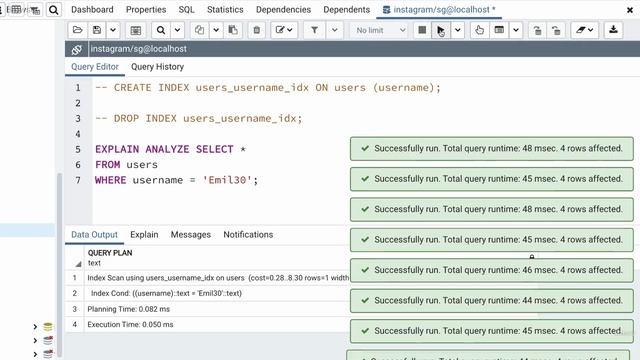Open Find magnifier in query toolbar
640x360 pixels.
pos(161,30)
